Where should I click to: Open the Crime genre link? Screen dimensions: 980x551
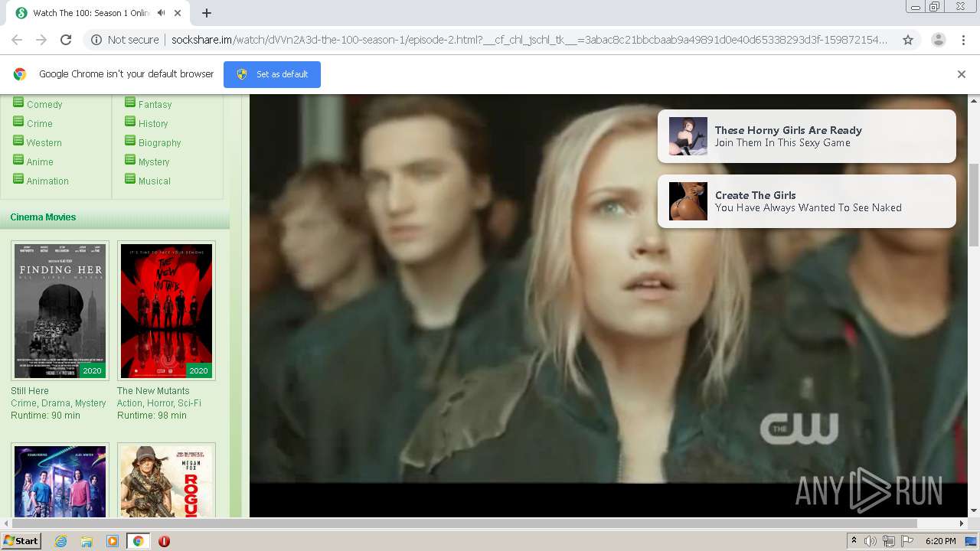click(40, 124)
